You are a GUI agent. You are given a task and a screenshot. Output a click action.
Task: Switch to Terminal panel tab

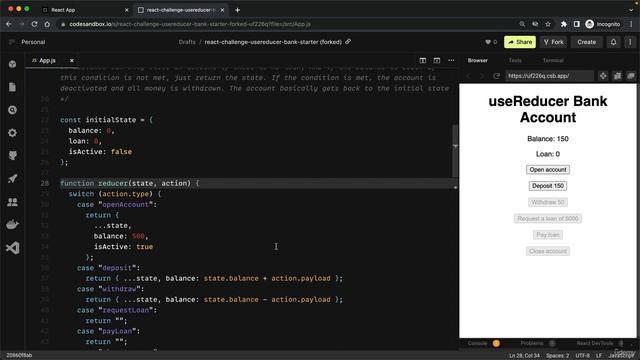tap(553, 60)
